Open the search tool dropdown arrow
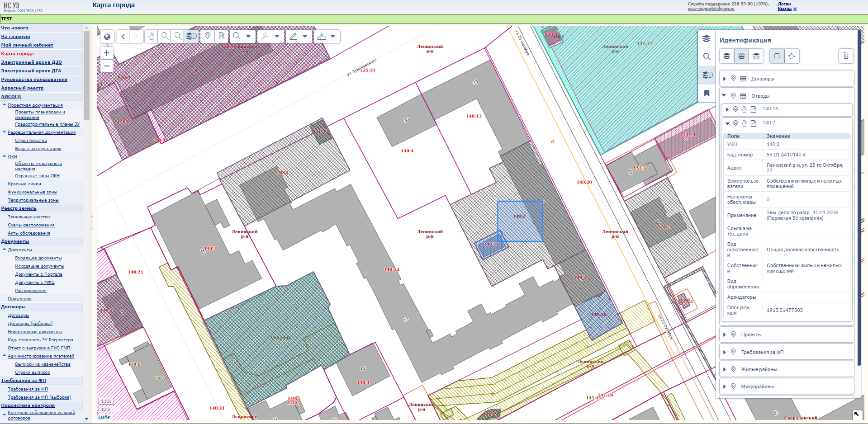The image size is (868, 424). click(x=248, y=36)
